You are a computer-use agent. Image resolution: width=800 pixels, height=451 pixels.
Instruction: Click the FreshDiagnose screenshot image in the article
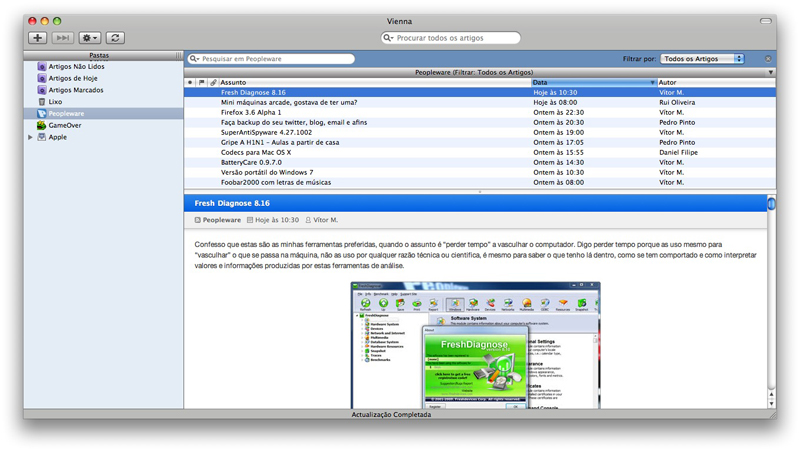475,345
